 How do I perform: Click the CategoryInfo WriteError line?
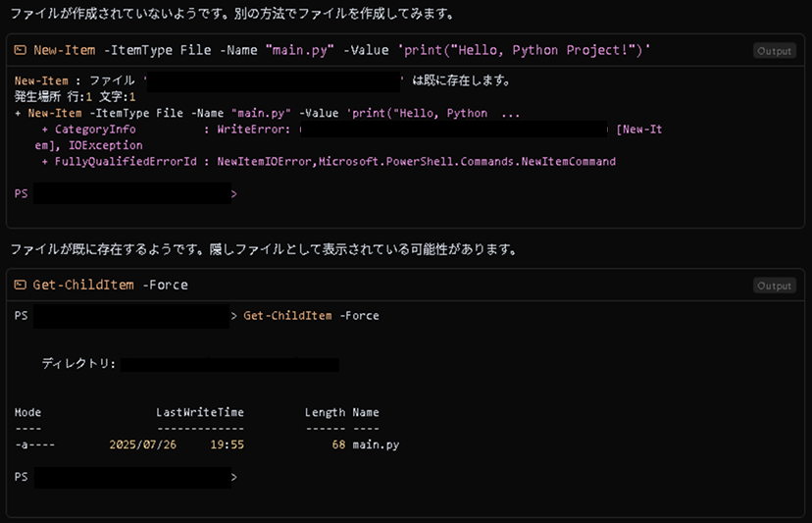click(352, 130)
